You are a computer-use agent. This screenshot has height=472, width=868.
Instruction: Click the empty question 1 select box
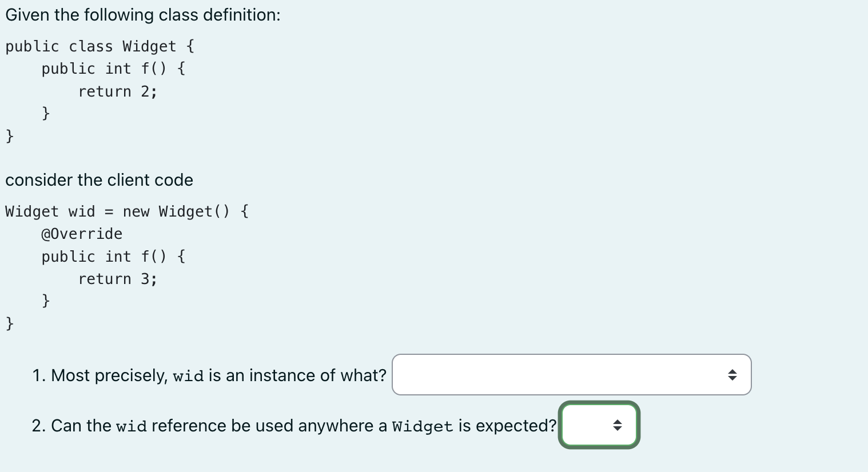tap(543, 375)
